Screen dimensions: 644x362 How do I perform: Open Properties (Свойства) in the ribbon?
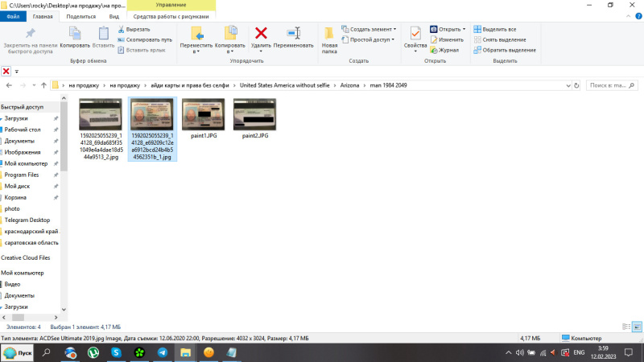pos(415,36)
